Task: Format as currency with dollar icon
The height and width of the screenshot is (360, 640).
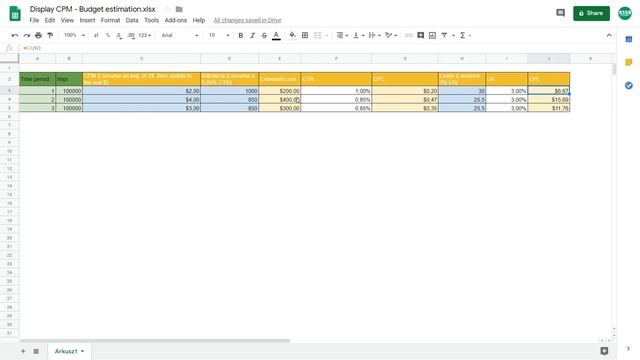Action: pyautogui.click(x=96, y=36)
